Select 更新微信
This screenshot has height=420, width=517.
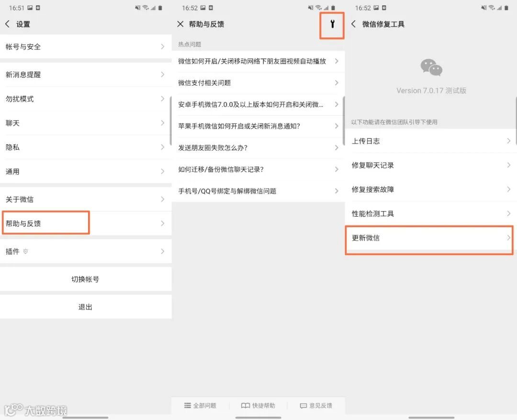pos(431,238)
